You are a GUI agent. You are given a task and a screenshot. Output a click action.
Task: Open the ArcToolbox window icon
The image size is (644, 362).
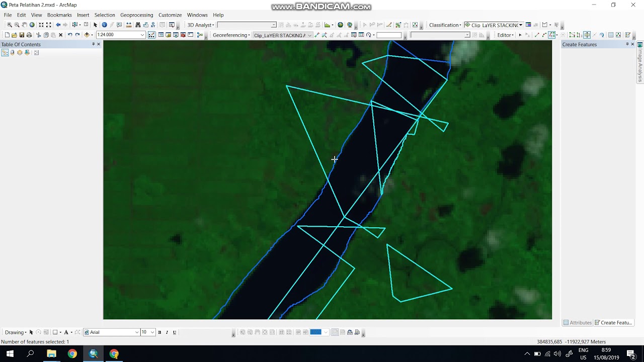click(183, 35)
